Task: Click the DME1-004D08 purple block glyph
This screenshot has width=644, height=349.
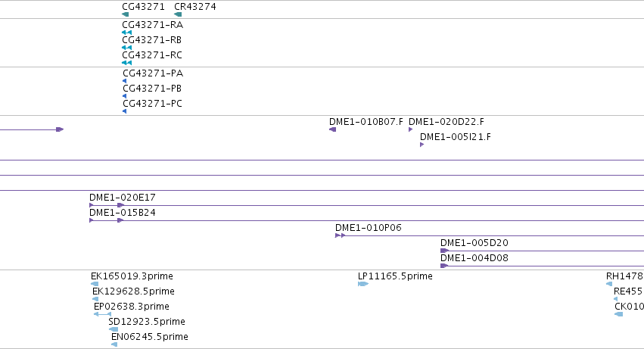Action: (x=444, y=266)
